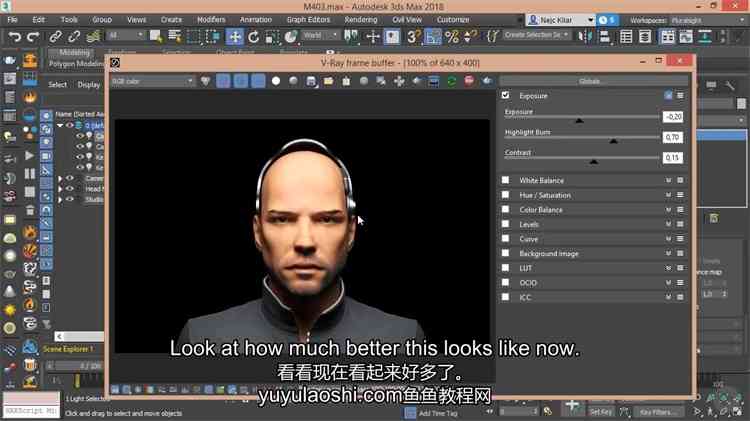This screenshot has width=750, height=421.
Task: Enable the ICC checkbox
Action: coord(506,297)
